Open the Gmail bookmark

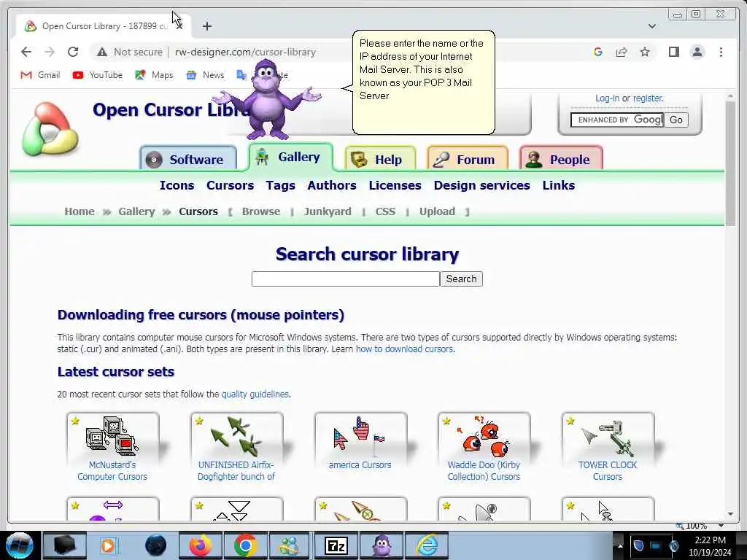coord(41,75)
